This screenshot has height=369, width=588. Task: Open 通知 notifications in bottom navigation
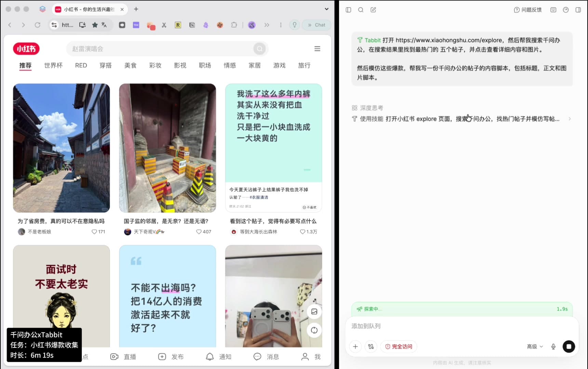click(x=218, y=357)
